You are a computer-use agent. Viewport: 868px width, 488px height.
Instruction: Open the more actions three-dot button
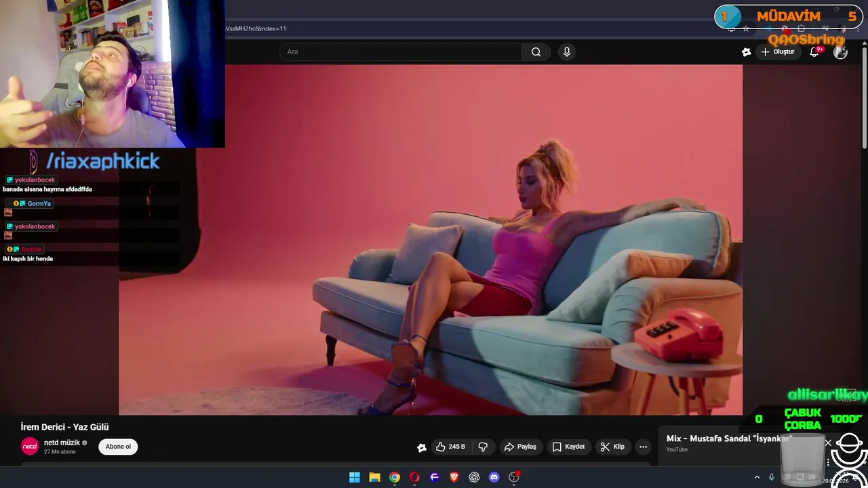click(x=643, y=447)
